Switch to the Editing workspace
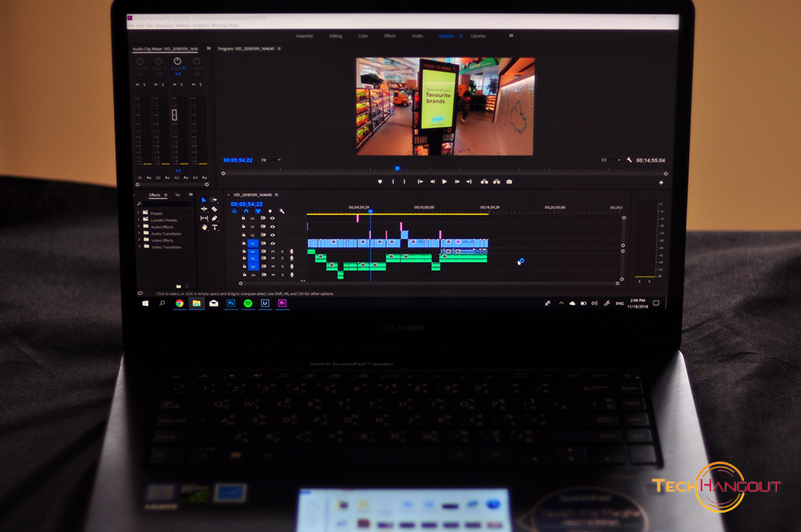The image size is (801, 532). click(336, 36)
